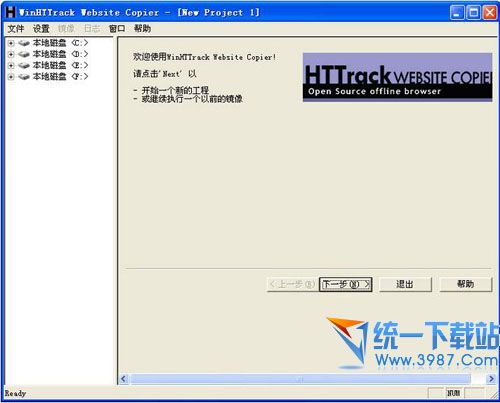This screenshot has width=500, height=403.
Task: Click the horizontal scrollbar left arrow
Action: [x=124, y=379]
